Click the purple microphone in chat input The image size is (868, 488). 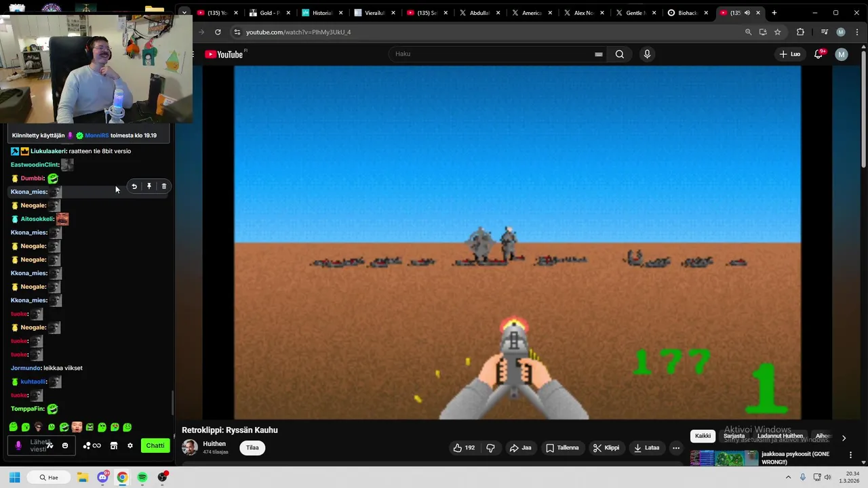click(x=18, y=446)
